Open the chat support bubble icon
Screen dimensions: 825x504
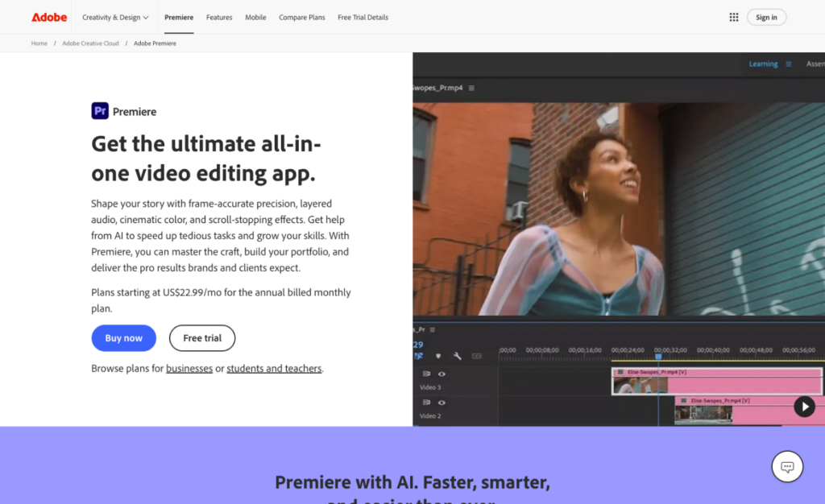[787, 466]
